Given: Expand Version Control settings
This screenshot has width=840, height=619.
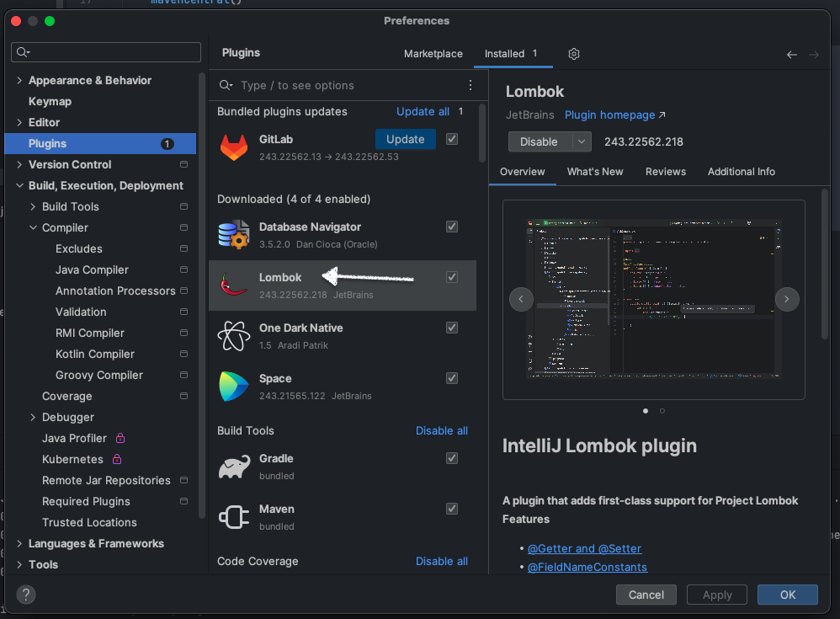Looking at the screenshot, I should point(19,164).
